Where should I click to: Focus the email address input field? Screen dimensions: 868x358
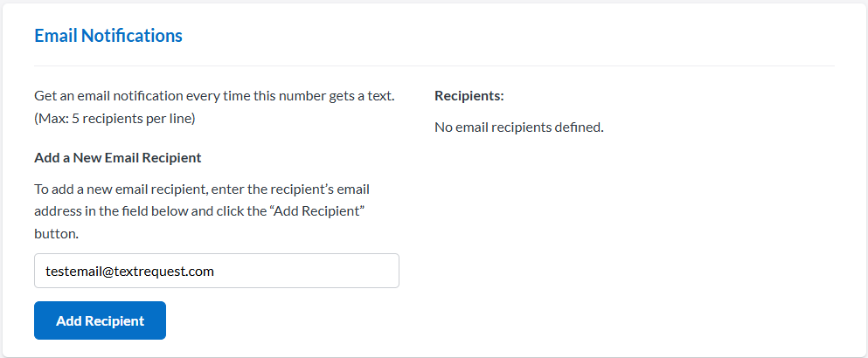[x=216, y=271]
